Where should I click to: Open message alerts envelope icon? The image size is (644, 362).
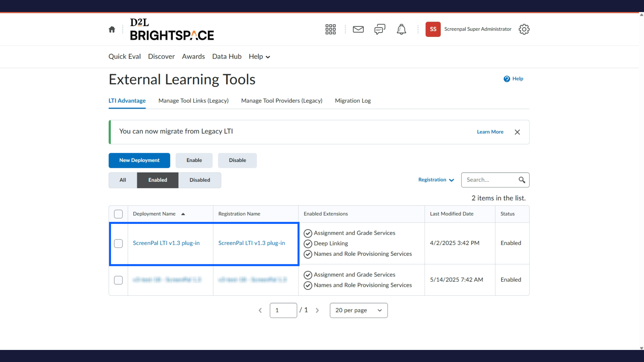(x=358, y=29)
